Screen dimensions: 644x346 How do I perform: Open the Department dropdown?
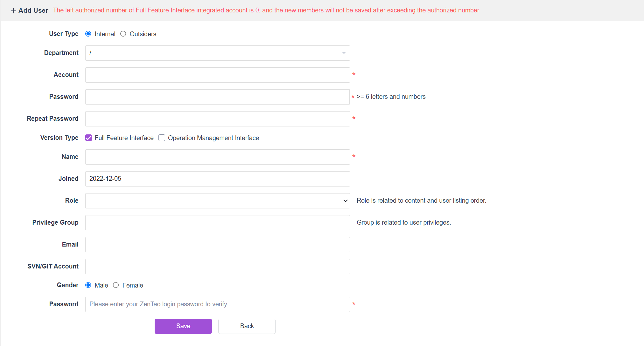tap(217, 53)
